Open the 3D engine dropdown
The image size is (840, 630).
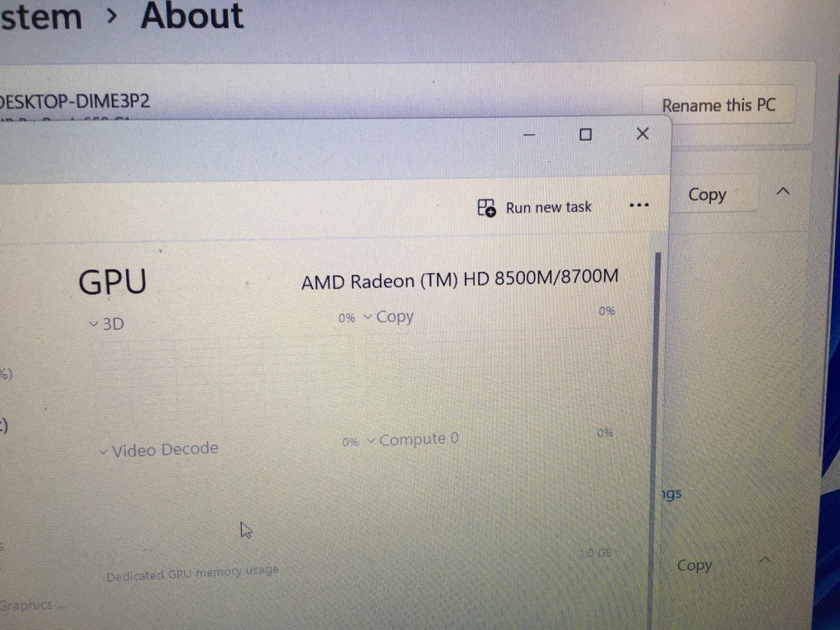click(106, 323)
